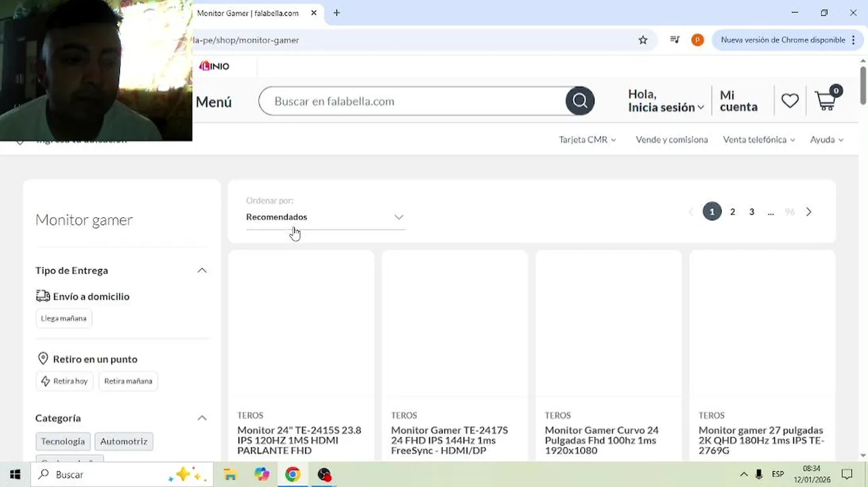This screenshot has height=487, width=868.
Task: Open Copilot app in taskbar
Action: [x=262, y=475]
